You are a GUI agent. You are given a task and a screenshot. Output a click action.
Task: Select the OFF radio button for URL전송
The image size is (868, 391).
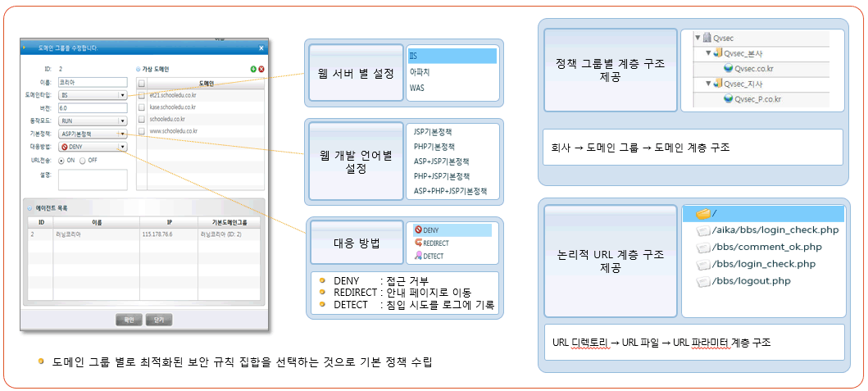click(x=83, y=160)
